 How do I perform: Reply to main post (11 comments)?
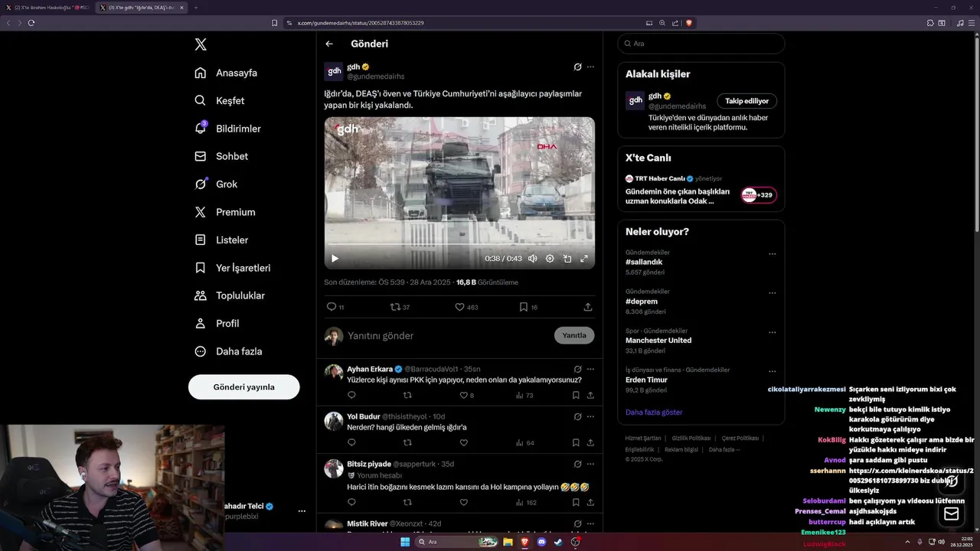[335, 307]
